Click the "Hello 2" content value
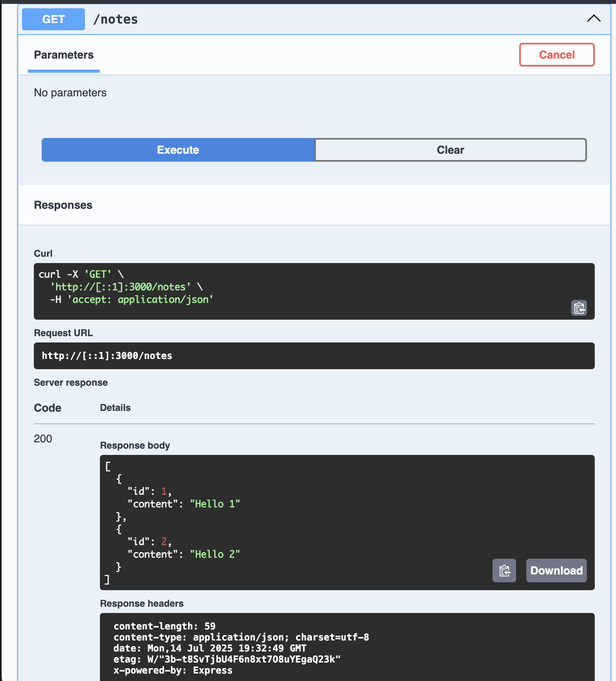This screenshot has height=681, width=616. 215,554
